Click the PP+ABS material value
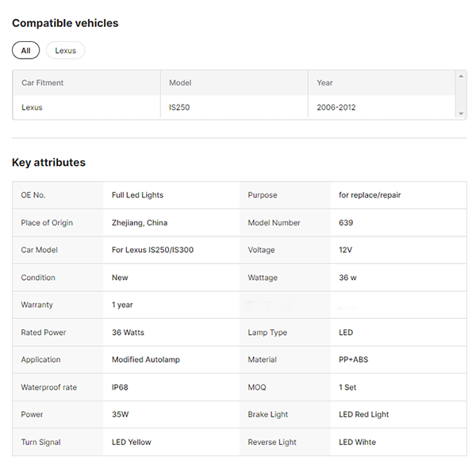 coord(353,359)
